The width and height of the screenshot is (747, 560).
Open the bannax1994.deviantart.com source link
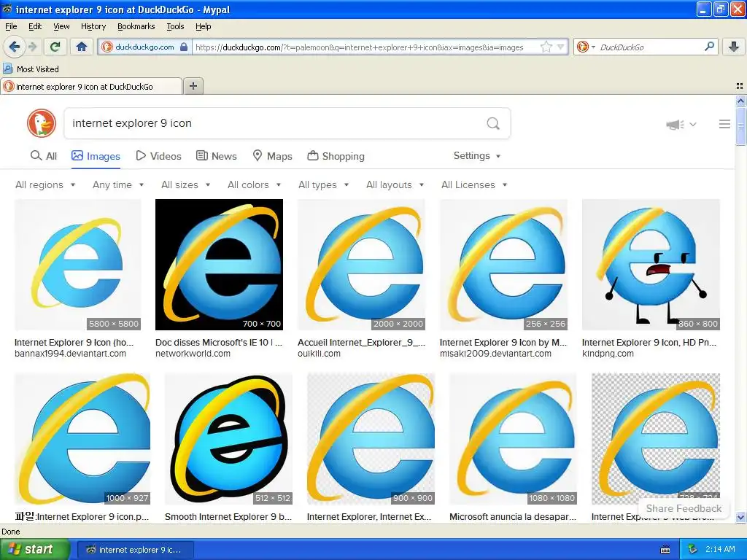coord(70,354)
